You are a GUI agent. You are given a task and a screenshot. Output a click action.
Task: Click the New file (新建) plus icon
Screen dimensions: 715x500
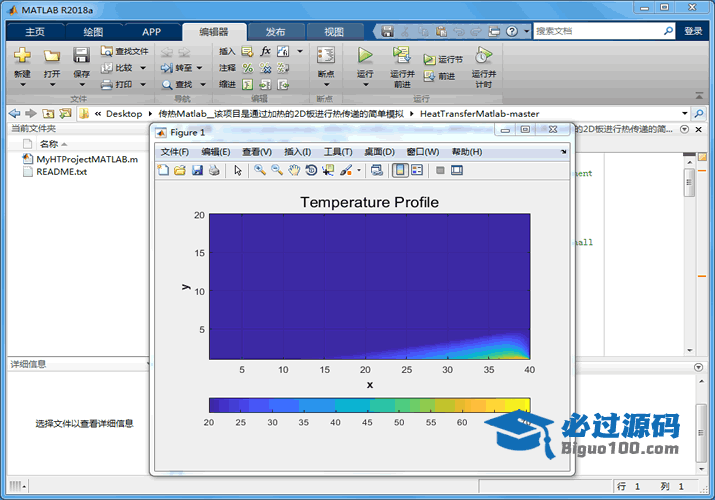[22, 55]
